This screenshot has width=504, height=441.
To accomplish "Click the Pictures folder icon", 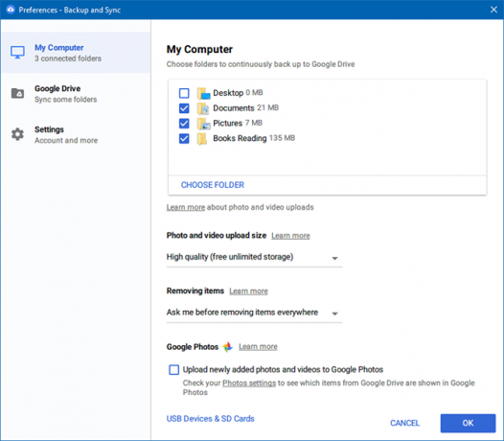I will 203,124.
